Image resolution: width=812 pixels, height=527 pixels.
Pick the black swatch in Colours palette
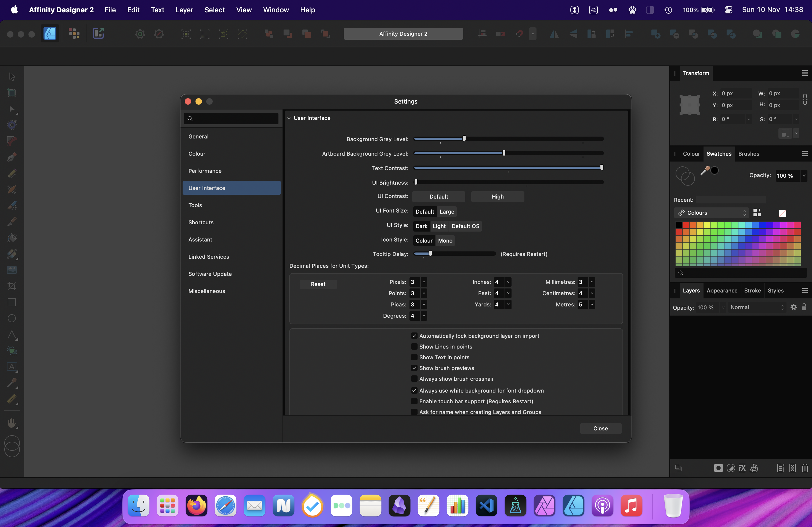coord(679,225)
